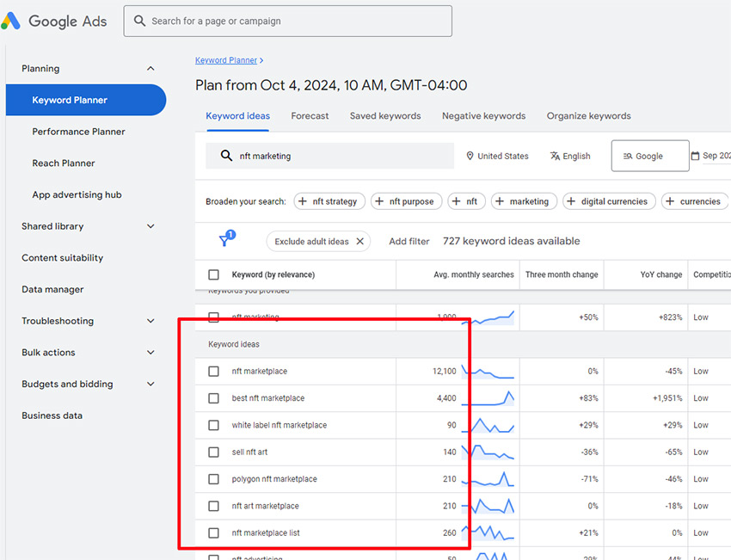Click the plus icon on currencies chip

pos(670,201)
